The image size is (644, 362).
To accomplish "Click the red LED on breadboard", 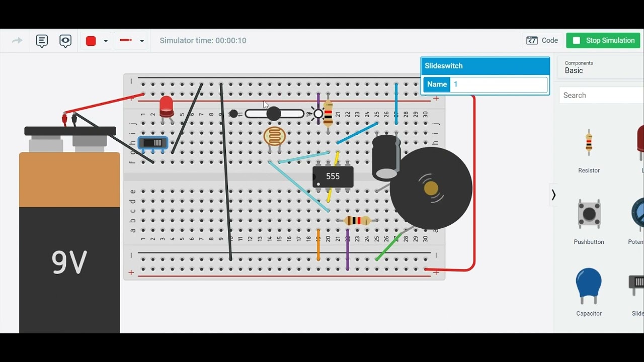I will [x=167, y=107].
